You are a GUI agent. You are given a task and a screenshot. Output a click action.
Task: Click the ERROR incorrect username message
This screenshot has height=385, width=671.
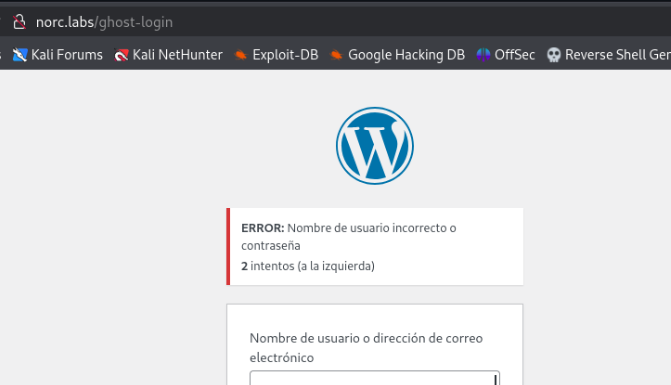pos(349,237)
